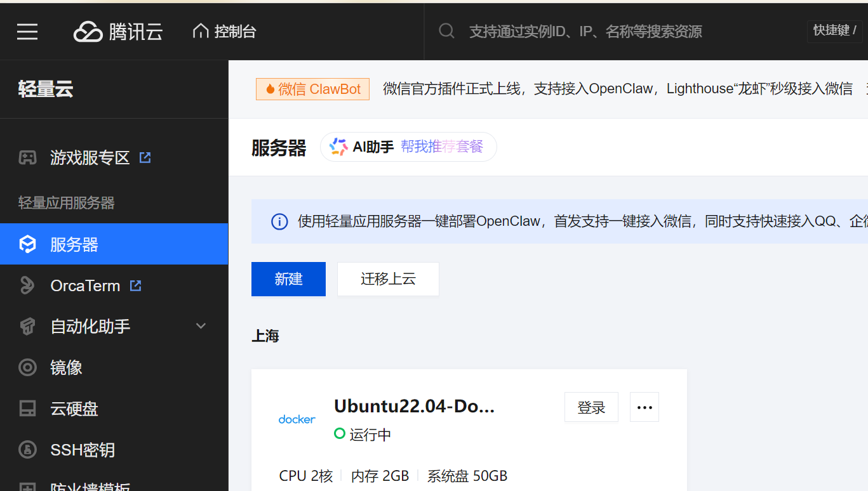The image size is (868, 491).
Task: Click the 系统盘 50GB spec text
Action: pos(467,476)
